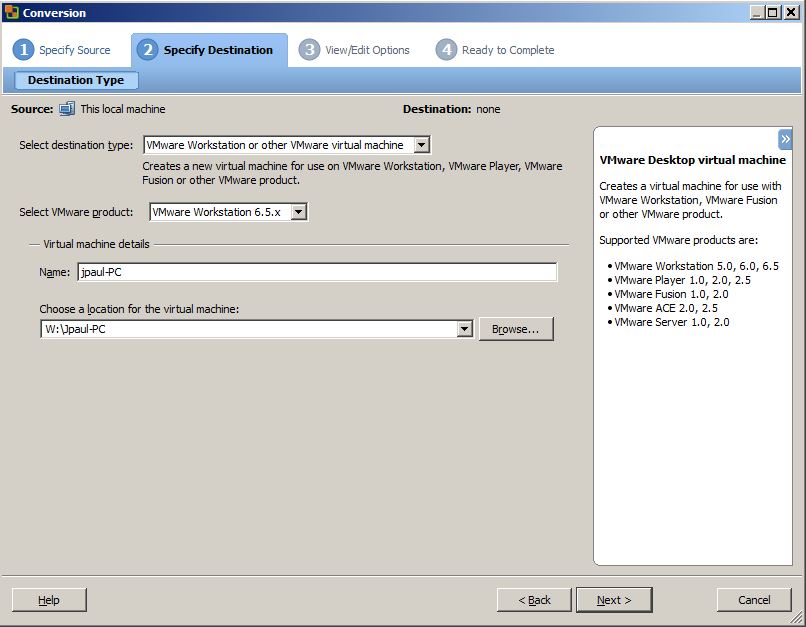Click the Browse button
Image resolution: width=806 pixels, height=627 pixels.
click(516, 329)
